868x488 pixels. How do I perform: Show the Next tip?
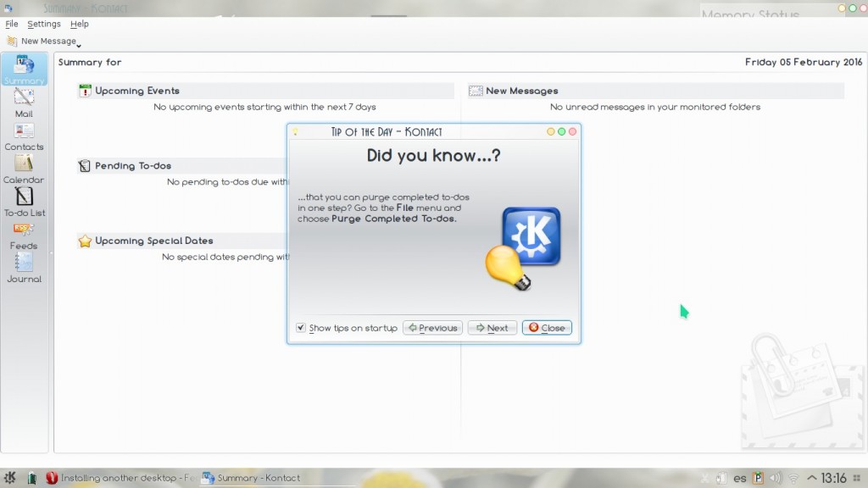pyautogui.click(x=492, y=328)
